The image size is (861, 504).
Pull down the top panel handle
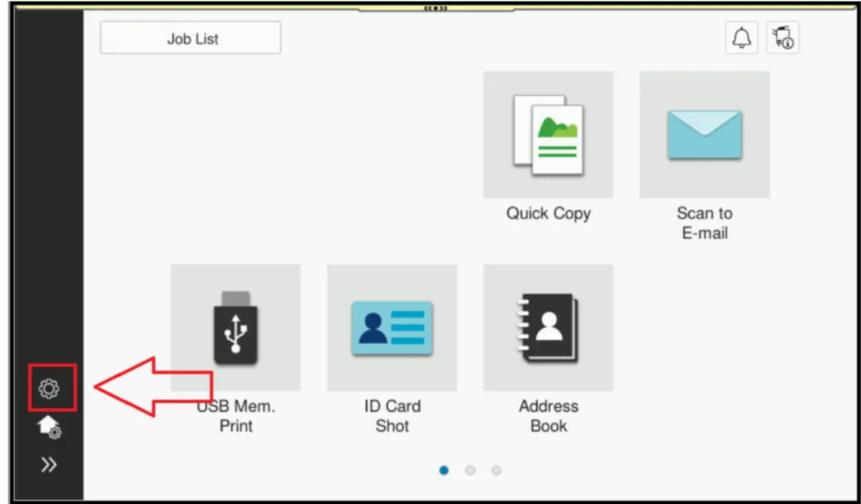click(436, 8)
